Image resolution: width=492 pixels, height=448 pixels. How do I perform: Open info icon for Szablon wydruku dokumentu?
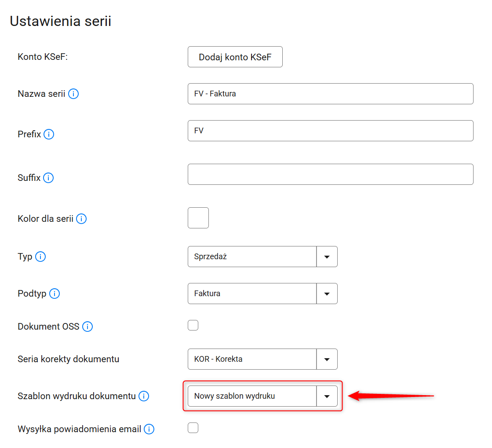(x=144, y=396)
